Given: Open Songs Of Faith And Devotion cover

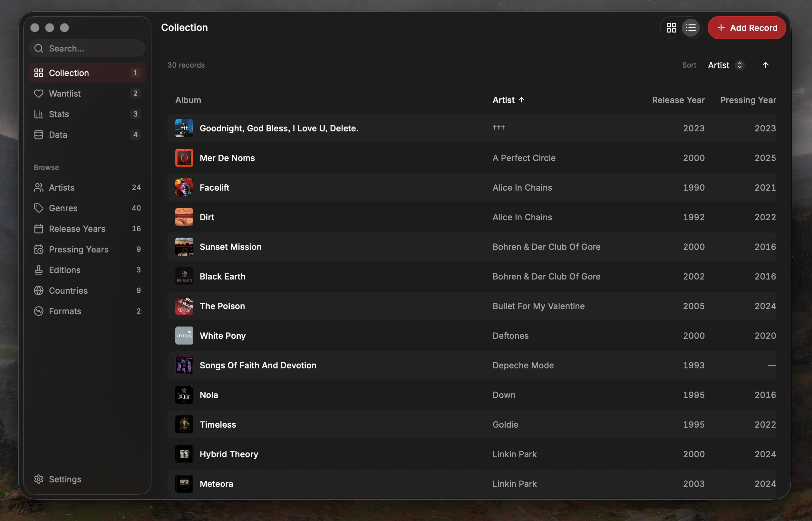Looking at the screenshot, I should tap(184, 365).
